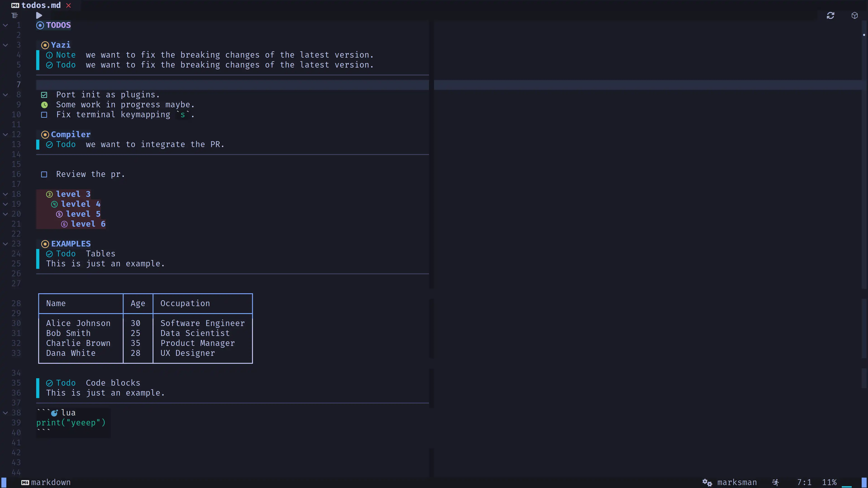The width and height of the screenshot is (868, 488).
Task: Click the Todo check icon beside Code blocks
Action: [x=49, y=383]
